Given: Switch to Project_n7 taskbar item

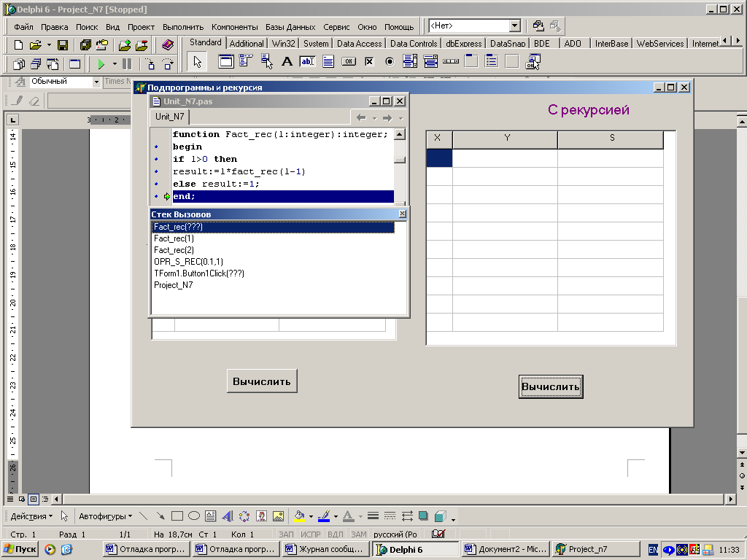Looking at the screenshot, I should tap(595, 550).
